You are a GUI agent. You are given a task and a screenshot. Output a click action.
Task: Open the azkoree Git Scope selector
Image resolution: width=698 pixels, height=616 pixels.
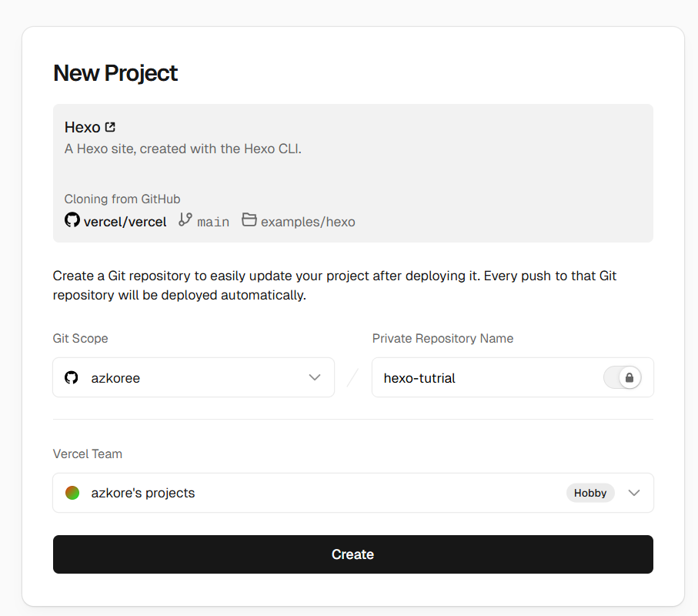tap(192, 377)
